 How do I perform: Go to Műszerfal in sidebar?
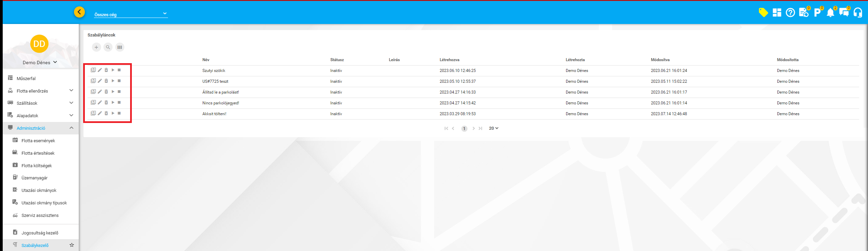point(26,78)
